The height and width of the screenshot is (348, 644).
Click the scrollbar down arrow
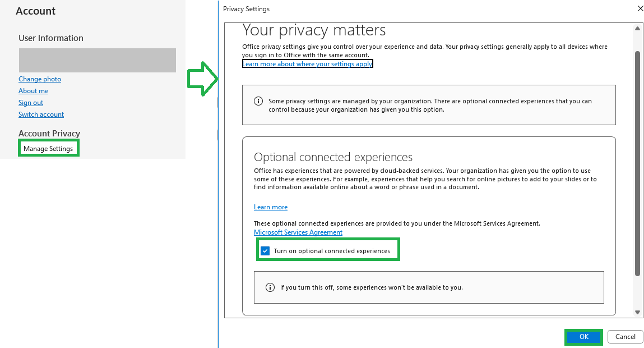point(637,312)
